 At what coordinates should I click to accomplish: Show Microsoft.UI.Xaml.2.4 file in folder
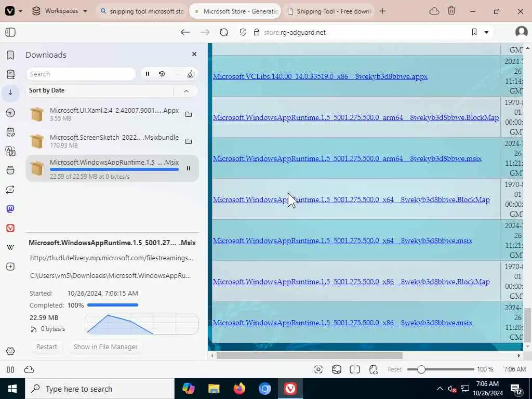coord(189,114)
